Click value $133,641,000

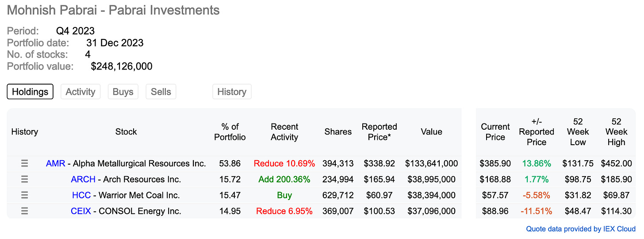[431, 164]
